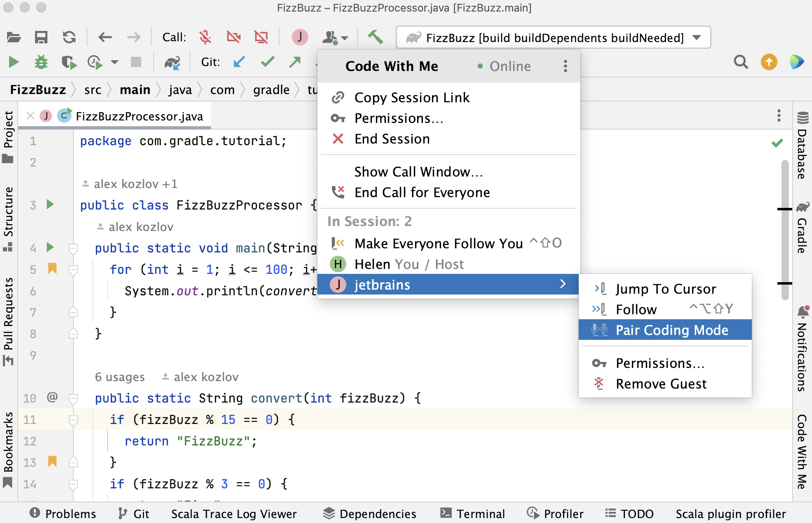Collapse the for loop at line 5
Screen dimensions: 812x523
[73, 270]
